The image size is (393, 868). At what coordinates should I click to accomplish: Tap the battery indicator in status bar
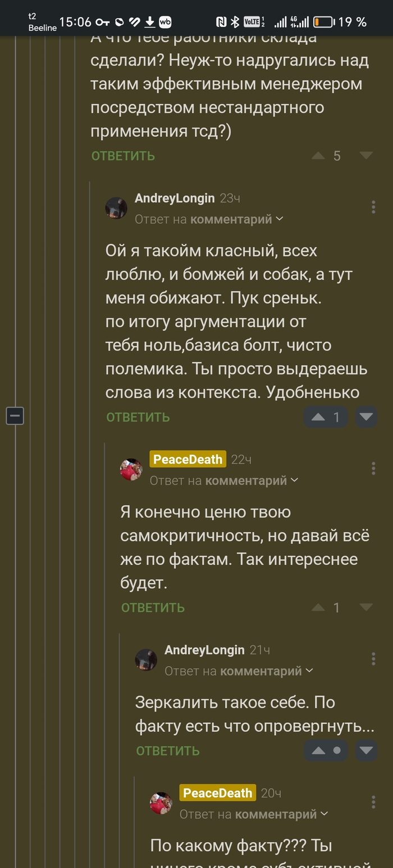[x=324, y=22]
